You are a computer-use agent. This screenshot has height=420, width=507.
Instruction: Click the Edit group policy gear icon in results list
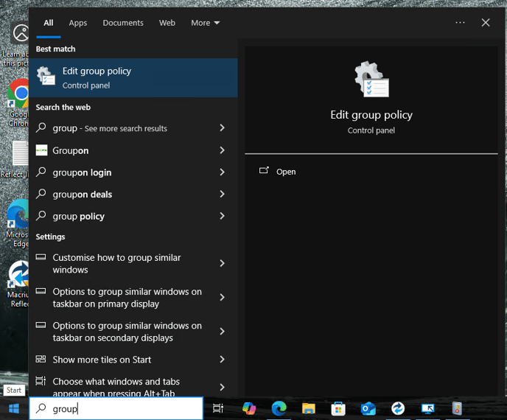[46, 76]
